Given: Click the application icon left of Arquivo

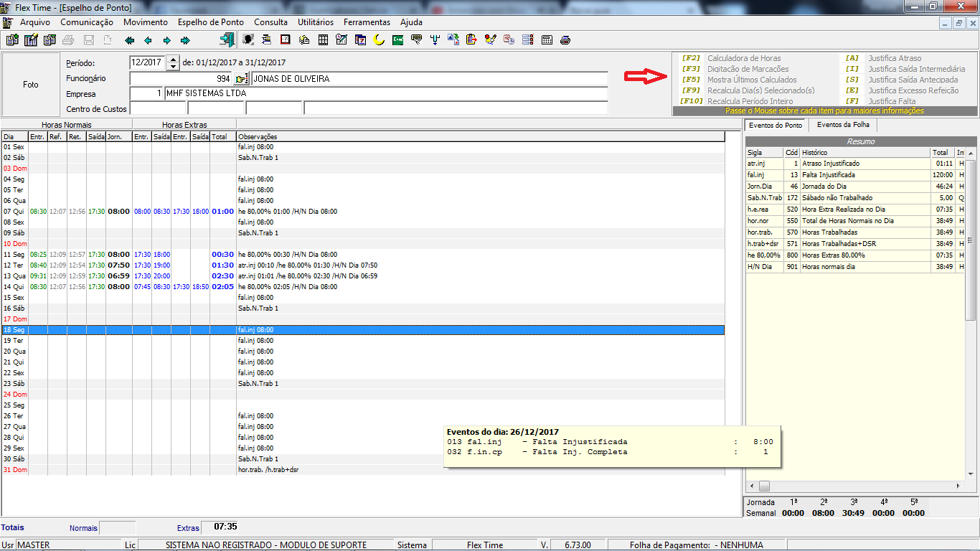Looking at the screenshot, I should point(7,22).
